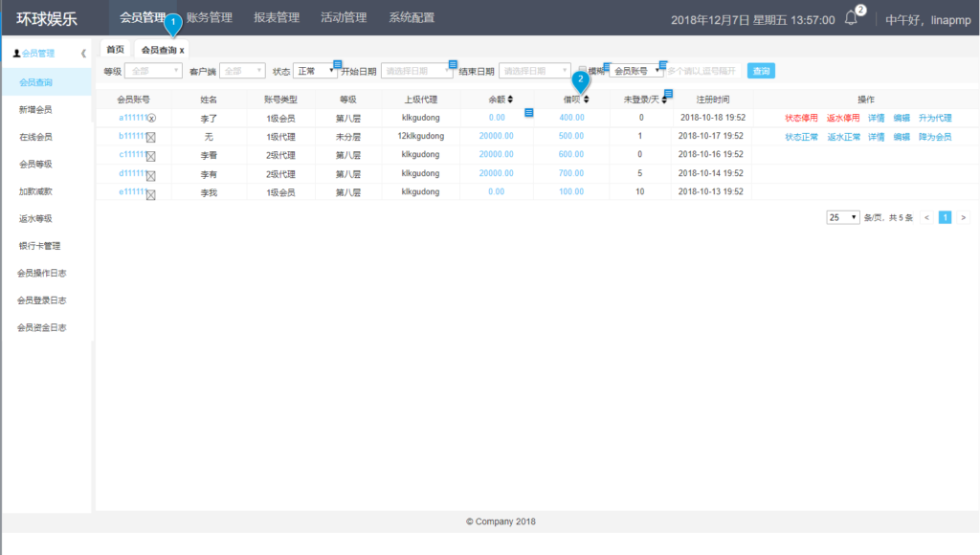Open the 客户端 client dropdown
980x555 pixels.
point(242,71)
